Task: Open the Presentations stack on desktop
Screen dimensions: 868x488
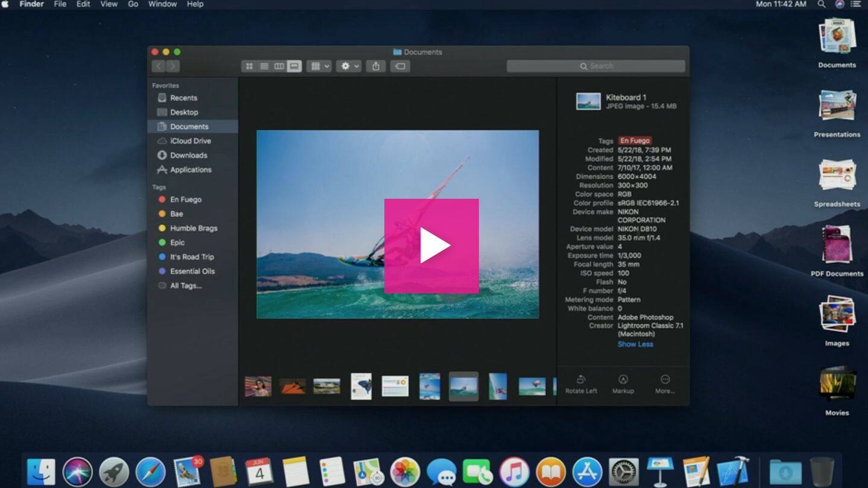Action: pyautogui.click(x=837, y=113)
